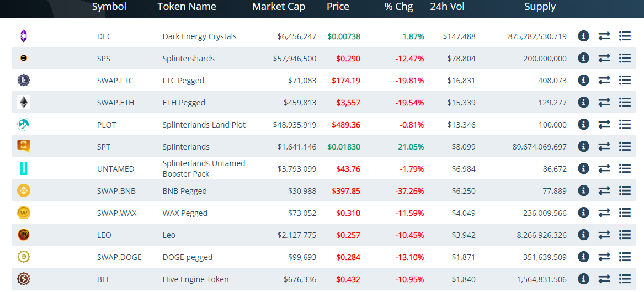Open info for Dark Energy Crystals
Viewport: 644px width, 292px height.
583,36
